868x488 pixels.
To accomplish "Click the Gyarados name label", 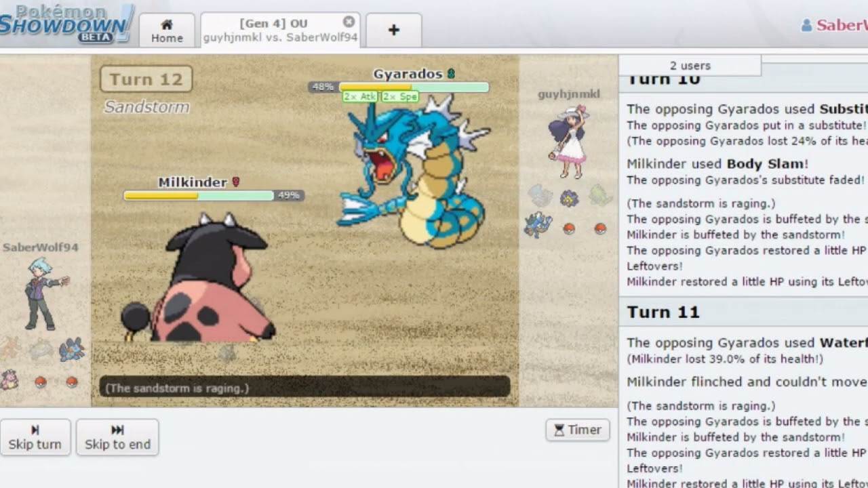I will click(408, 74).
